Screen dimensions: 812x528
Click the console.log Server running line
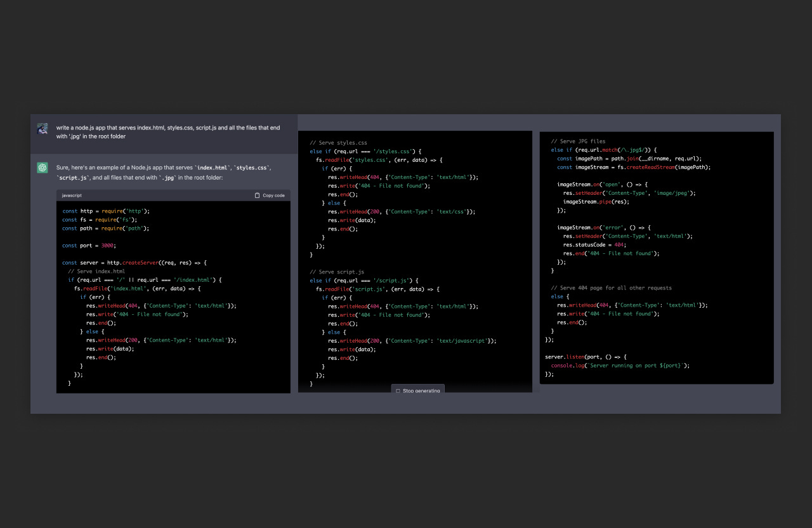pyautogui.click(x=620, y=366)
